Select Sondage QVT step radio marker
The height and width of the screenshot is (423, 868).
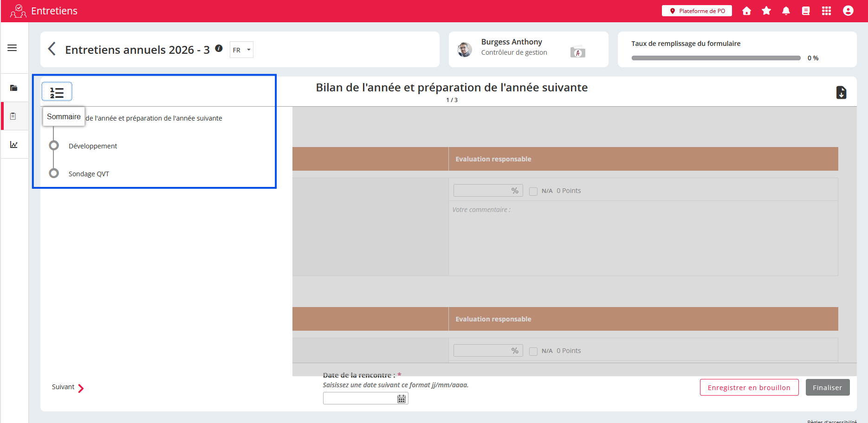(54, 173)
